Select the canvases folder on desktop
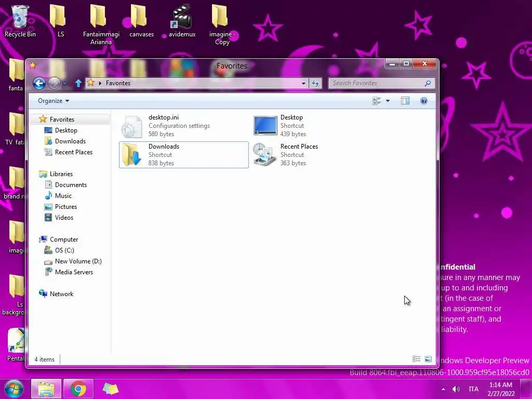The width and height of the screenshot is (532, 399). 141,22
